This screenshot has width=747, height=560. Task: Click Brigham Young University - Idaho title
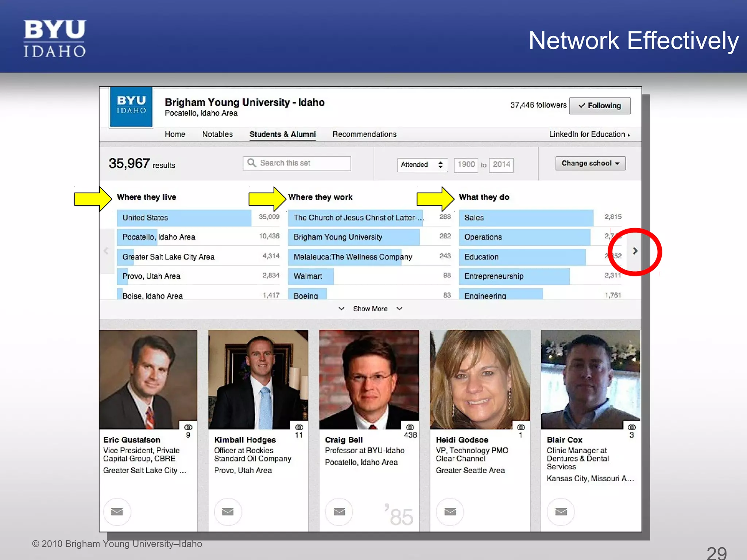(x=244, y=102)
